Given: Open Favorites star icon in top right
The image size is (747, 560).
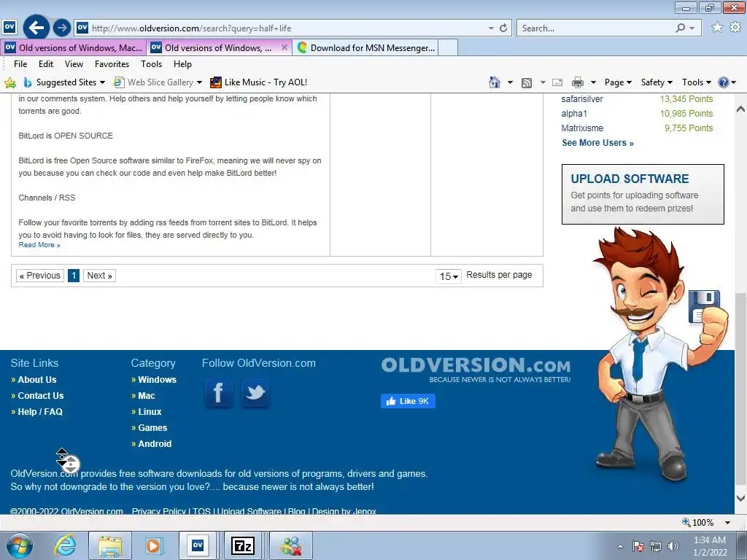Looking at the screenshot, I should click(717, 28).
